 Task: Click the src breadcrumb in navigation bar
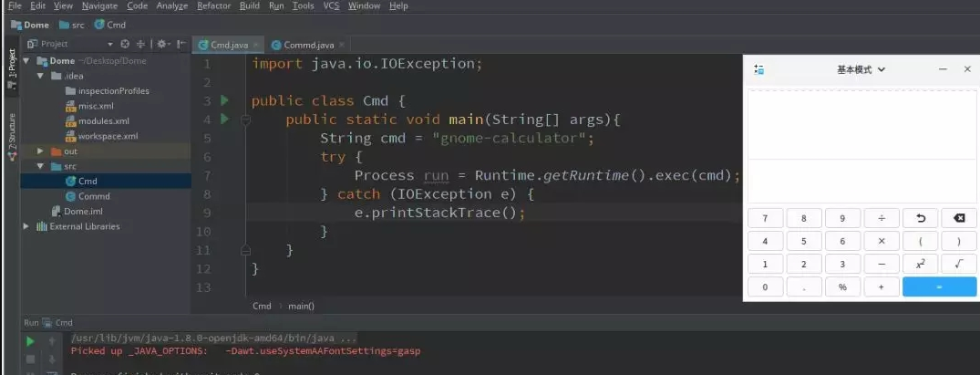click(x=71, y=25)
